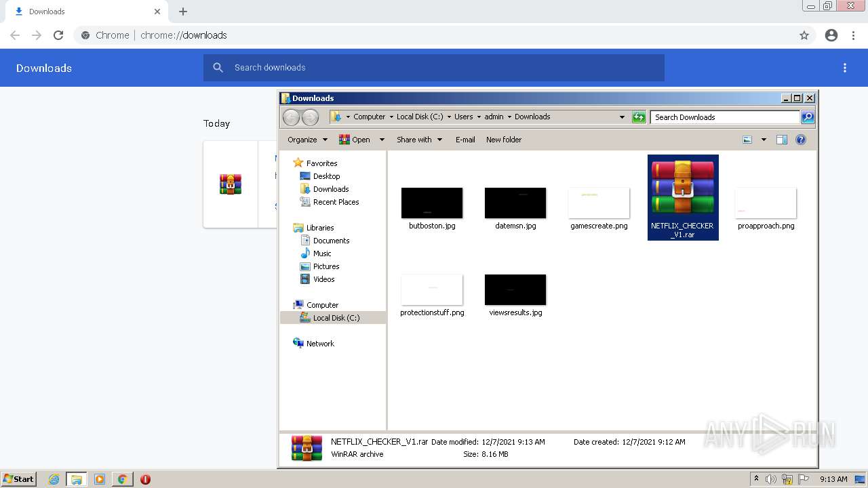Screen dimensions: 868x488
Task: Click Search downloads field in Chrome
Action: click(x=434, y=68)
